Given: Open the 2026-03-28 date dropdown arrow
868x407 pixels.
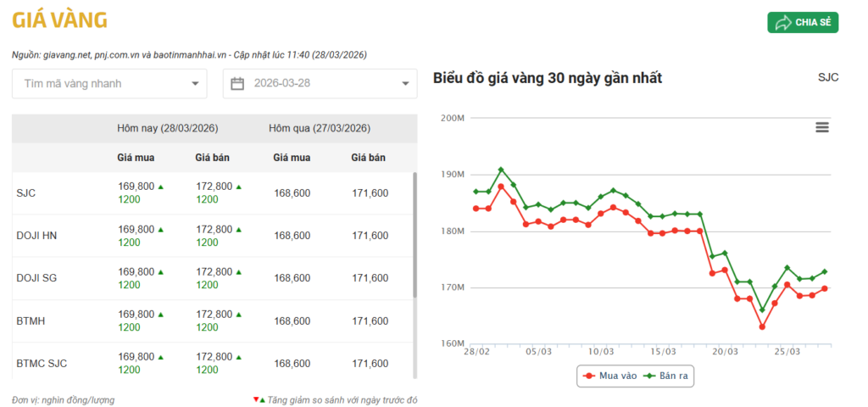Looking at the screenshot, I should click(404, 84).
